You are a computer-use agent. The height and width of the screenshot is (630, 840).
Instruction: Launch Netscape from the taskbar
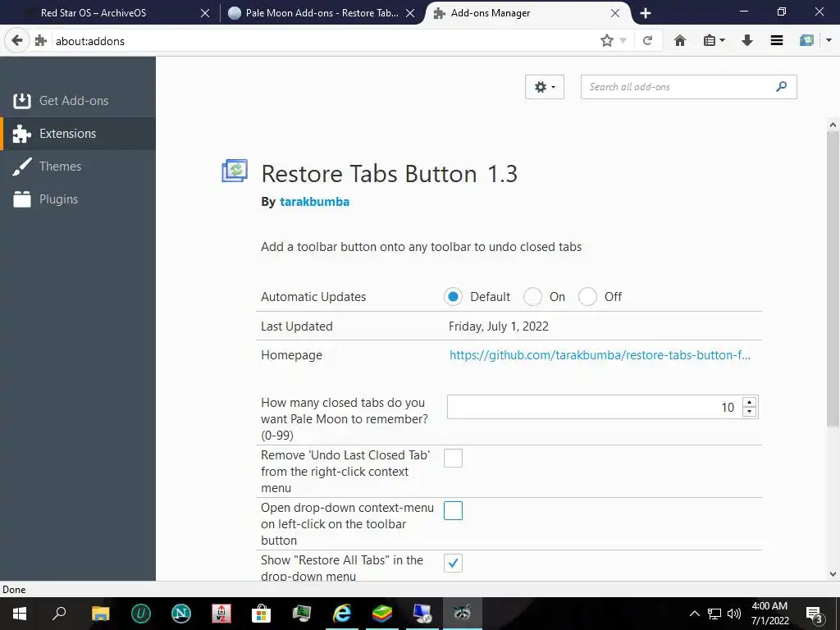pyautogui.click(x=181, y=613)
